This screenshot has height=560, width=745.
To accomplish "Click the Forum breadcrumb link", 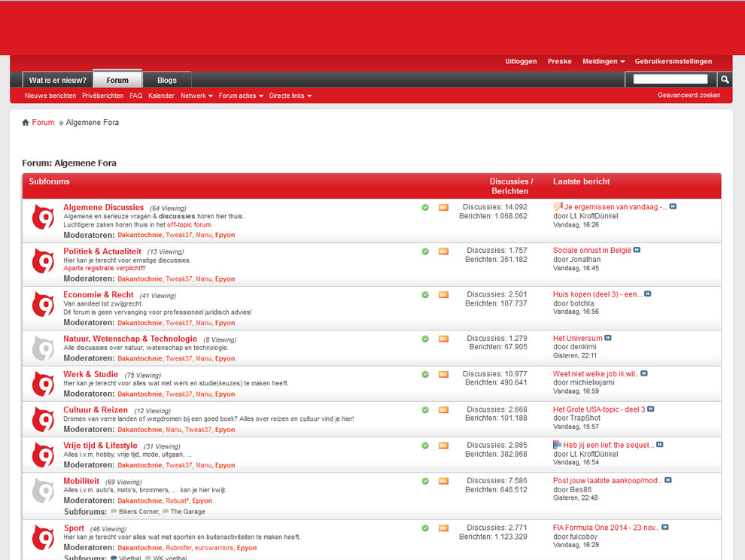I will tap(43, 122).
